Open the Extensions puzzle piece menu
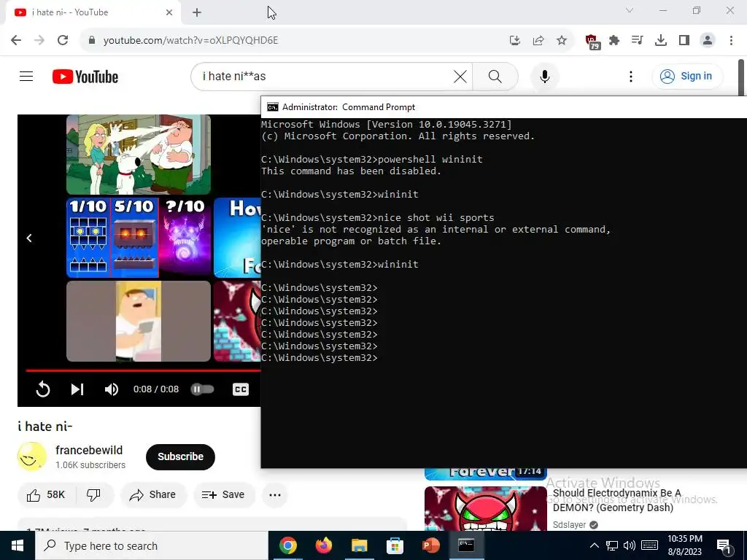This screenshot has width=747, height=560. [614, 40]
